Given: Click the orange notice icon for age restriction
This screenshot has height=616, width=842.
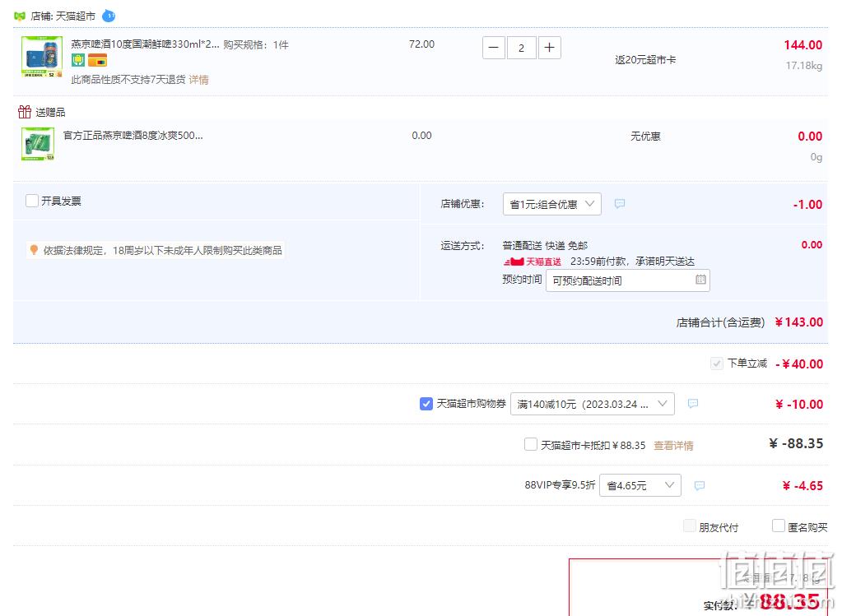Looking at the screenshot, I should 34,250.
